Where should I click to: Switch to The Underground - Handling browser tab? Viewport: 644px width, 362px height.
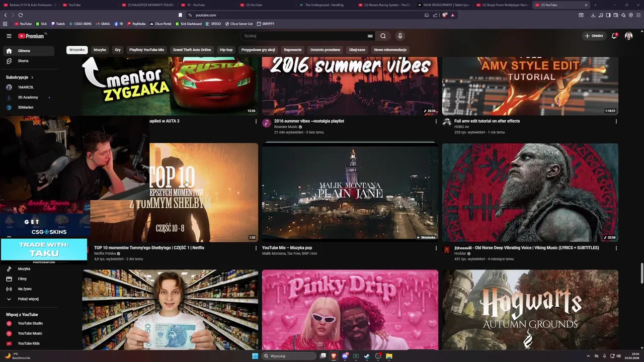click(x=325, y=5)
